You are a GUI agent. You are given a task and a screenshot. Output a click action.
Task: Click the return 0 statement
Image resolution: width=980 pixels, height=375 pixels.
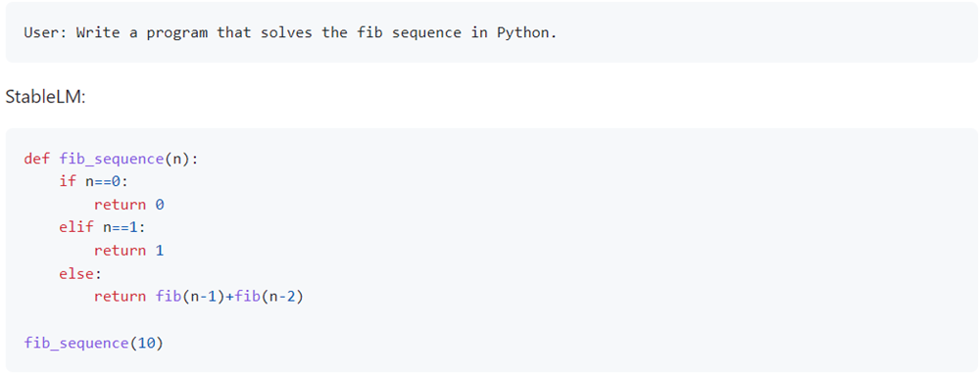tap(129, 205)
